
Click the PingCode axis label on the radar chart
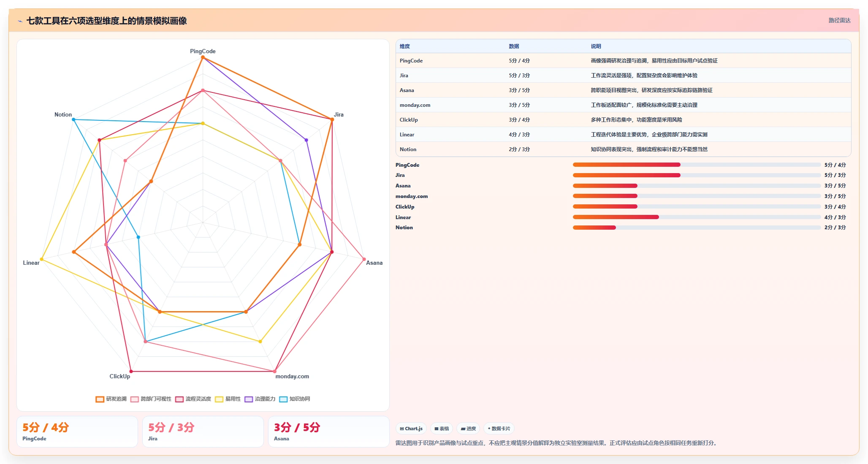pos(203,51)
